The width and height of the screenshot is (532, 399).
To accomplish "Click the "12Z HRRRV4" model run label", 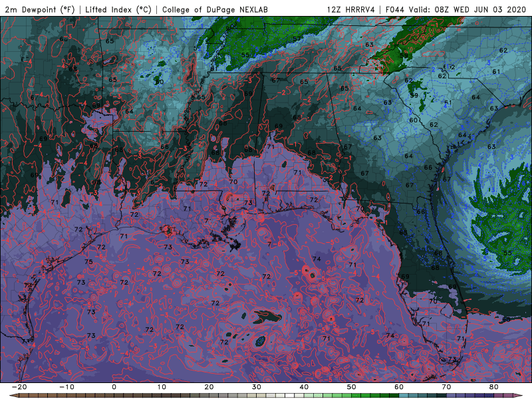I will [x=351, y=9].
